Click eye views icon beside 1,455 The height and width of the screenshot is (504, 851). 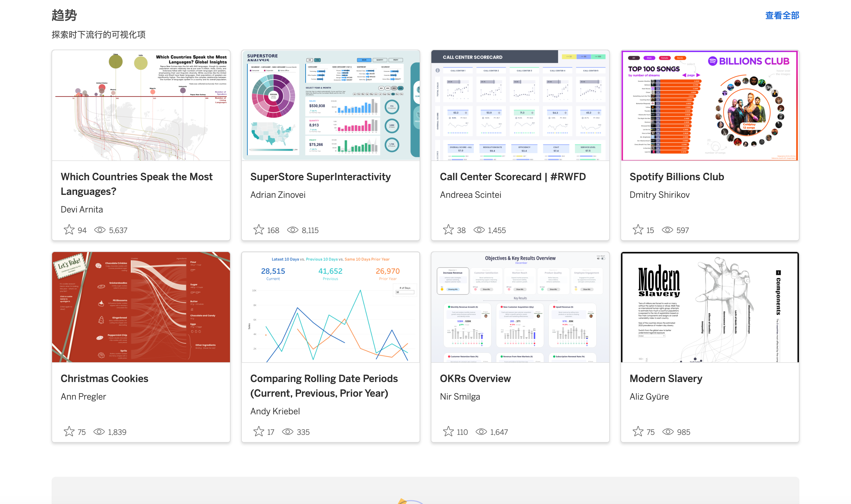tap(479, 230)
